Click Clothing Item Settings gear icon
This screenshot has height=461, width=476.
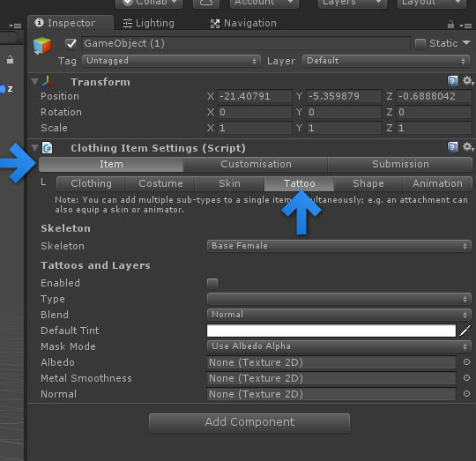point(467,147)
